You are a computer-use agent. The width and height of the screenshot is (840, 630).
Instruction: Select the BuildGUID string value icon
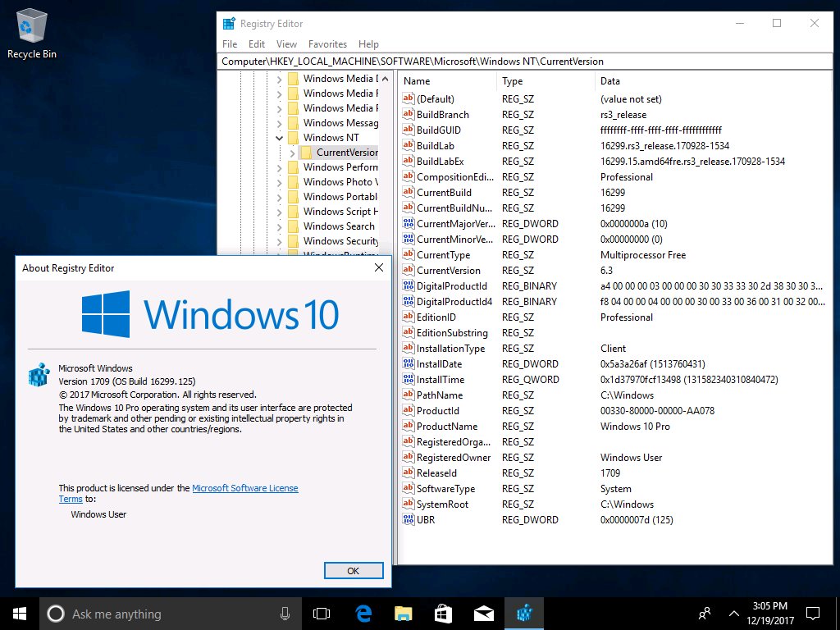click(x=409, y=130)
